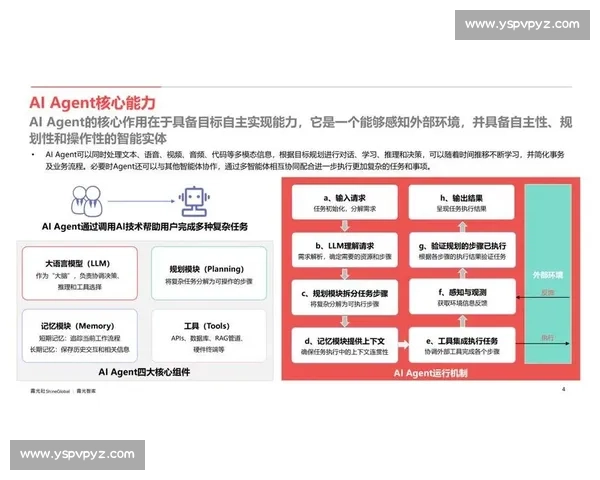Click the text "APIs、数据库、RAG管道"
This screenshot has height=480, width=600.
pyautogui.click(x=207, y=338)
